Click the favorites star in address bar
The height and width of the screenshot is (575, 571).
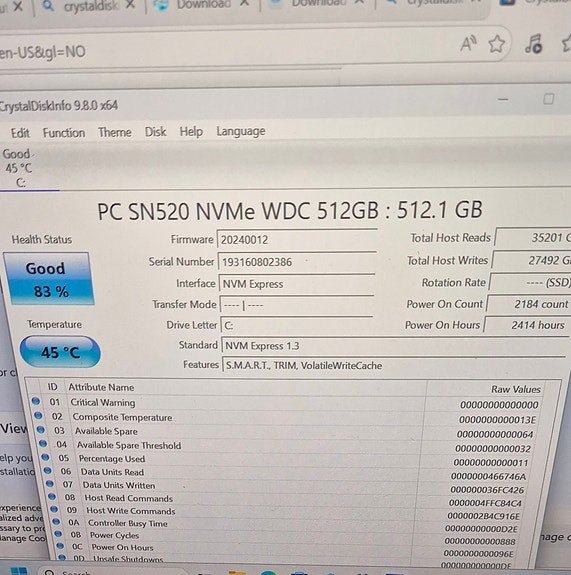click(497, 44)
